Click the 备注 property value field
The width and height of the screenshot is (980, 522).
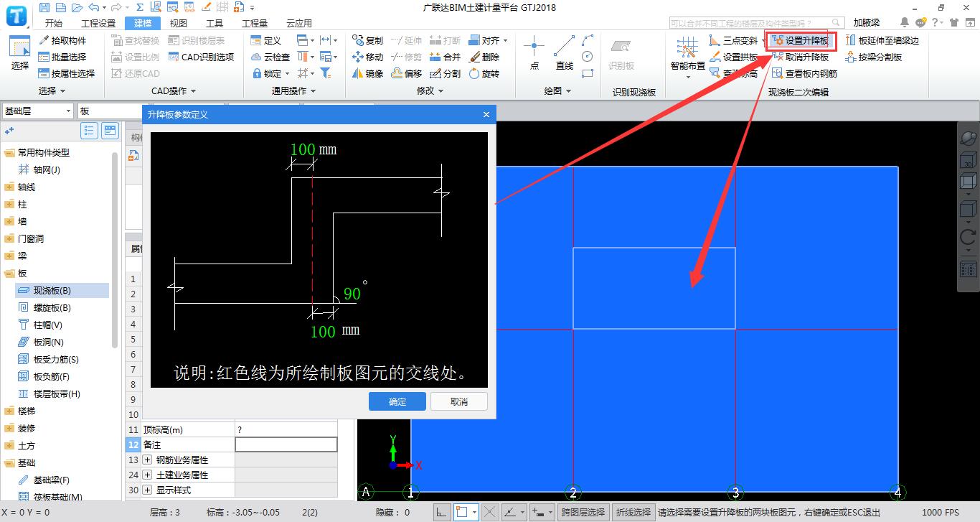click(286, 444)
